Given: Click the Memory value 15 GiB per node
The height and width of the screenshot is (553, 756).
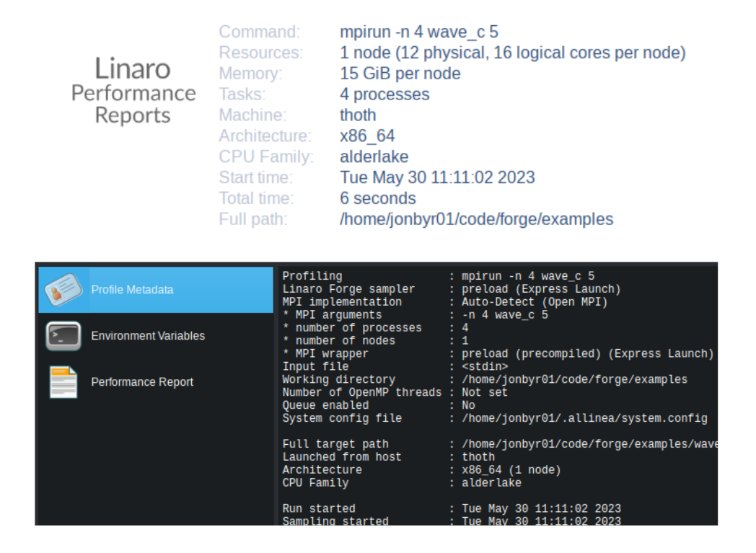Looking at the screenshot, I should coord(399,73).
